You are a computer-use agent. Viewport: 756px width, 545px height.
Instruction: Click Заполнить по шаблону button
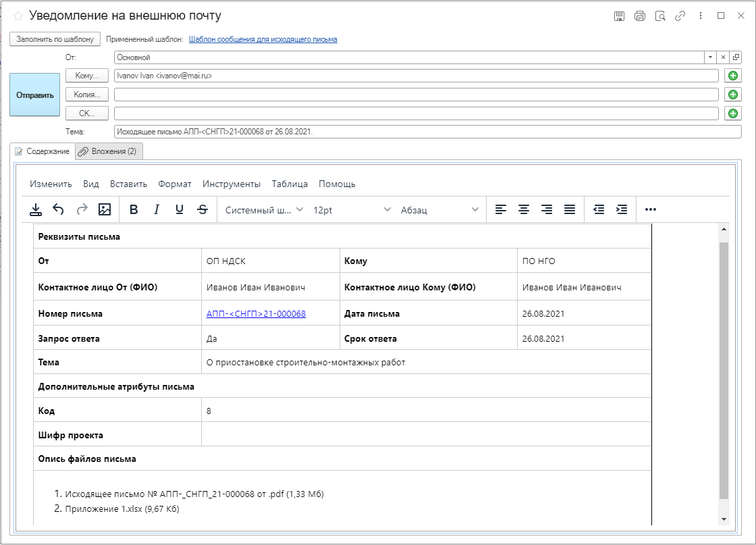tap(55, 39)
